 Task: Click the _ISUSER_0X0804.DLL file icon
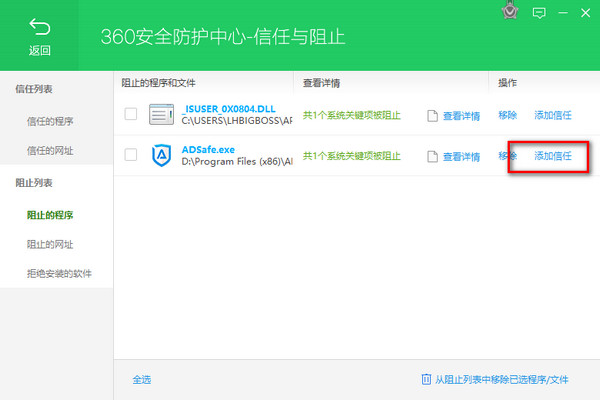click(x=161, y=114)
